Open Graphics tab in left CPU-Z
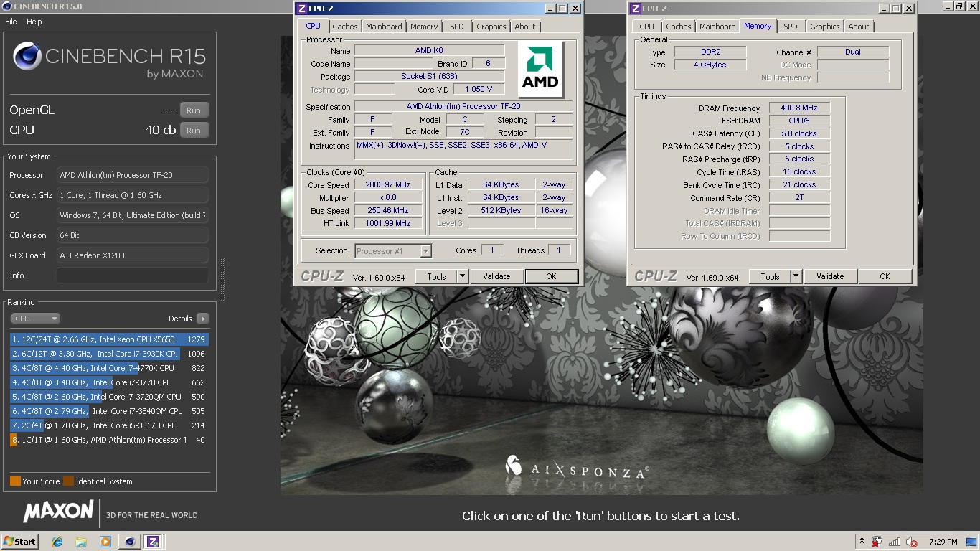980x551 pixels. click(x=491, y=27)
